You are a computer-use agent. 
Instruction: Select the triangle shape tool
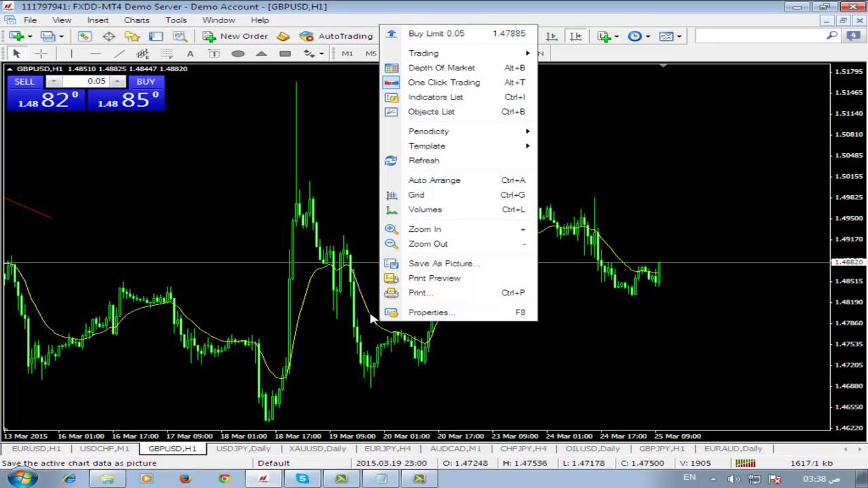tap(262, 54)
